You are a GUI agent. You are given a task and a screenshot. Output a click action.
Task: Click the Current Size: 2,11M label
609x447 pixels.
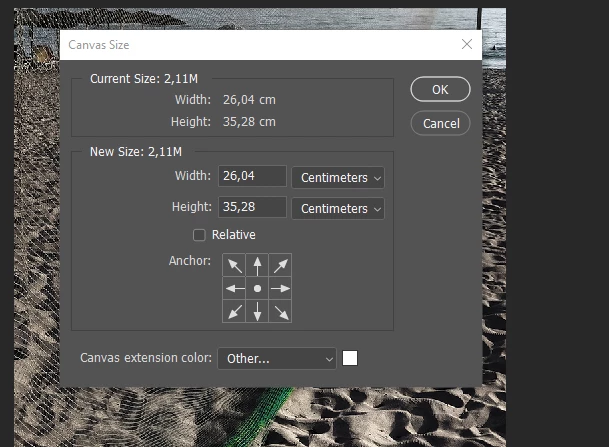click(x=144, y=79)
